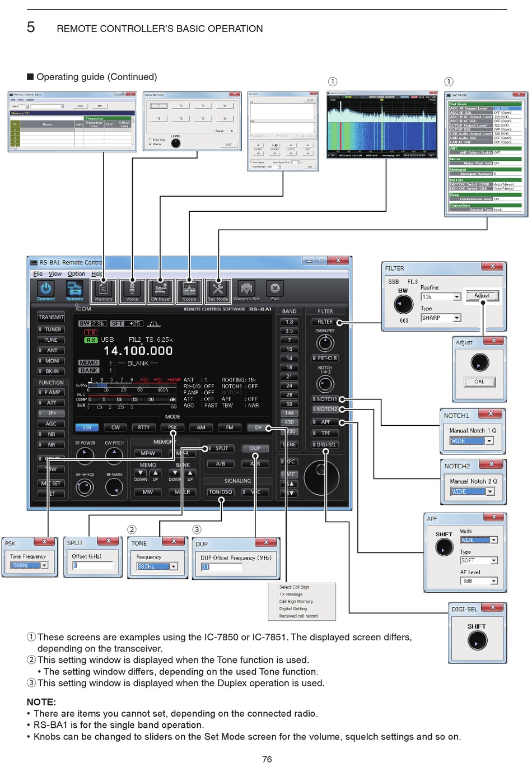Toggle the MONI button
Screen dimensions: 532x767
point(51,361)
